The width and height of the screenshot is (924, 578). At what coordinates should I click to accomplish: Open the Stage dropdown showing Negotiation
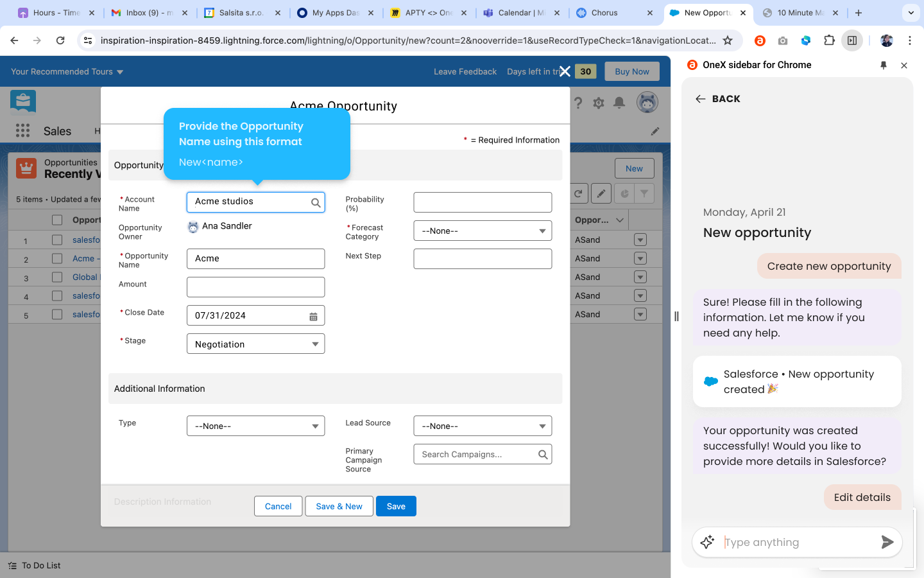(x=255, y=344)
